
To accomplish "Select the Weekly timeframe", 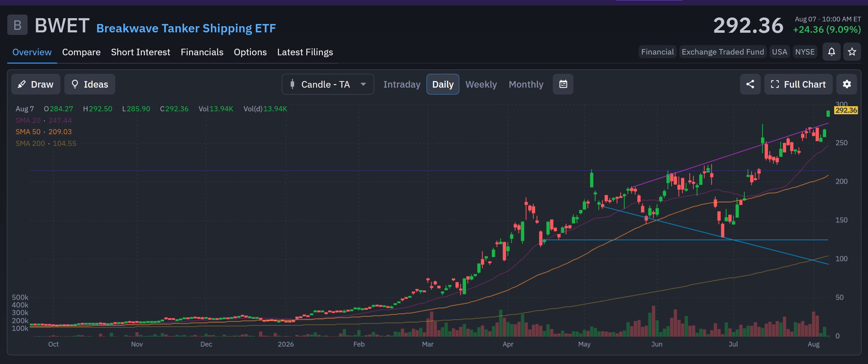I will (x=481, y=84).
